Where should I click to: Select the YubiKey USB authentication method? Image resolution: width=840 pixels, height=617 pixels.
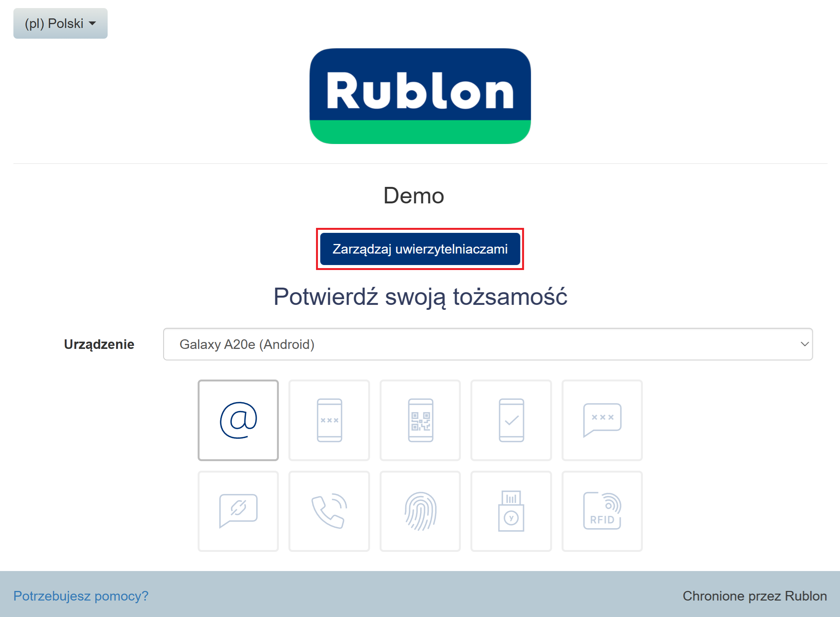[511, 511]
